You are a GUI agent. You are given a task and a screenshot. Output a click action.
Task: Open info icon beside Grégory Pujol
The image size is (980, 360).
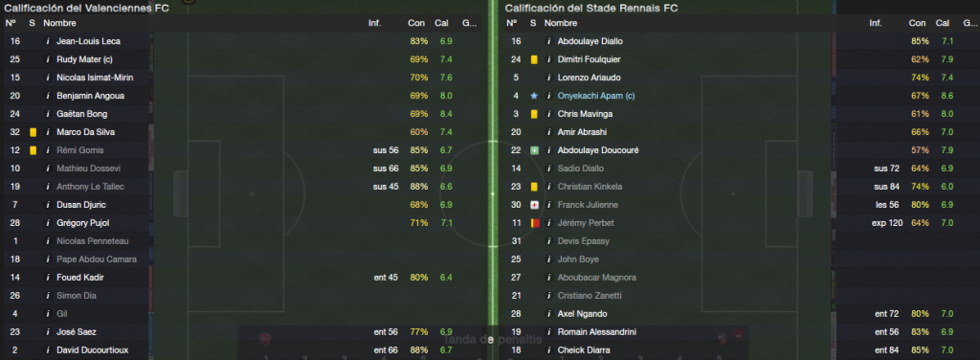coord(48,222)
